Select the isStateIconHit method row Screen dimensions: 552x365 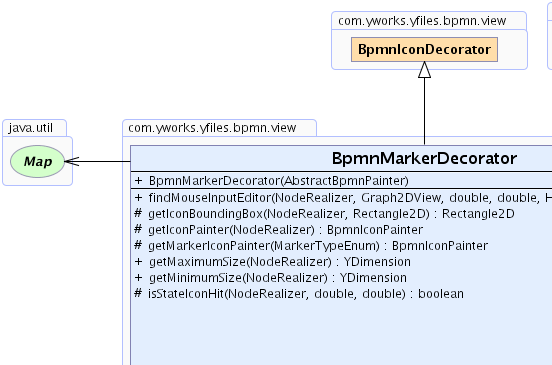[x=299, y=294]
